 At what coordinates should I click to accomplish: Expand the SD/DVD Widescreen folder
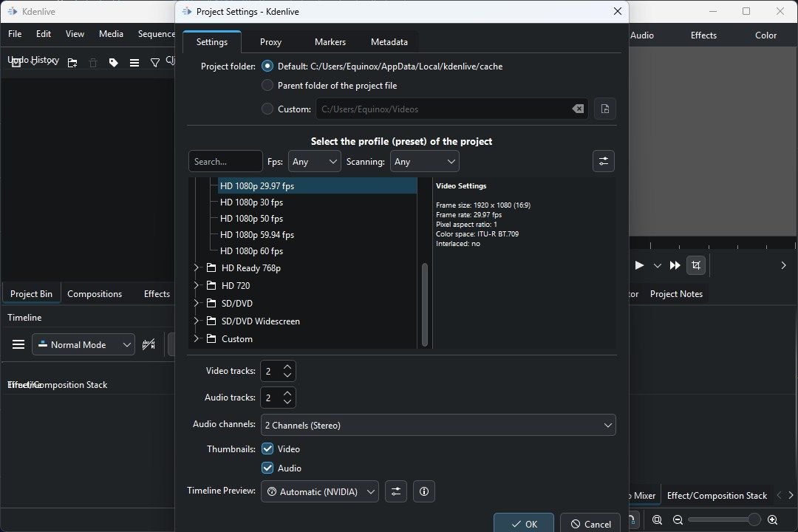point(196,321)
